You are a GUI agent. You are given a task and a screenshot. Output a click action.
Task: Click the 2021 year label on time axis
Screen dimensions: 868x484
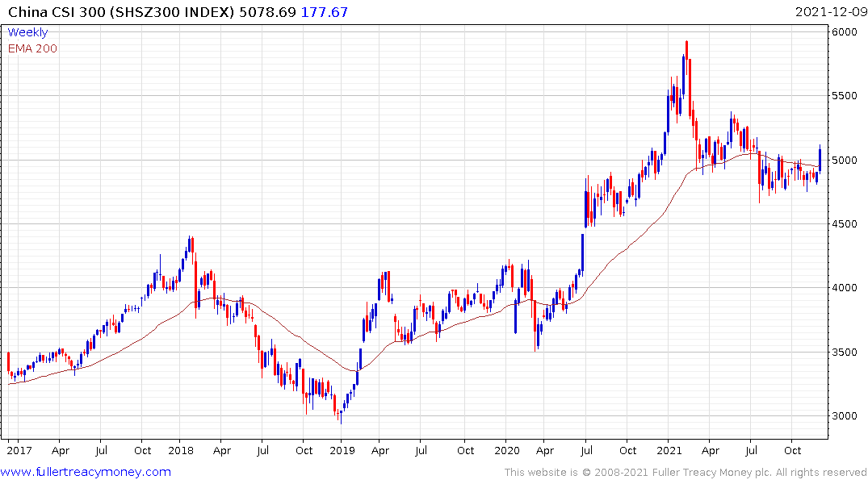(x=669, y=450)
